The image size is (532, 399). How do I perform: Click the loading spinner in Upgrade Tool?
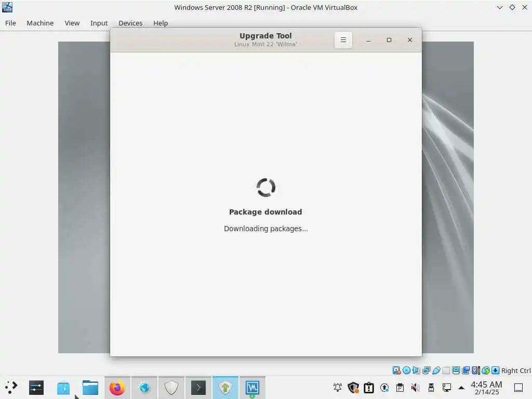265,187
